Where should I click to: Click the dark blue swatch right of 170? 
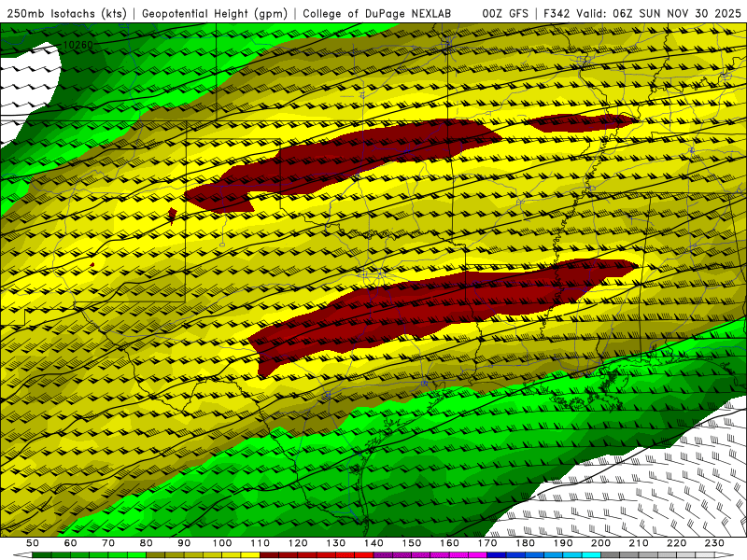[497, 554]
